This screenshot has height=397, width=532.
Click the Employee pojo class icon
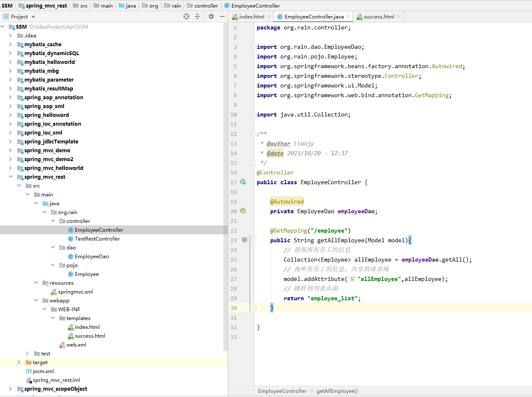[x=71, y=274]
